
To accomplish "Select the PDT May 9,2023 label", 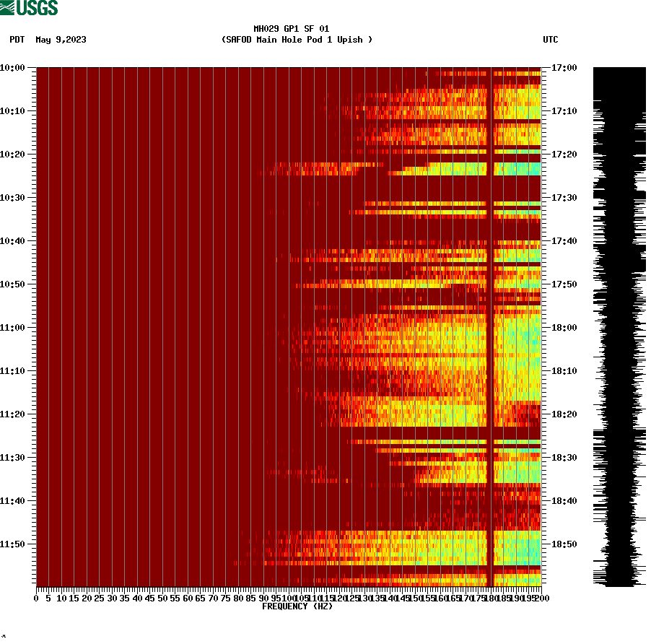I will (47, 40).
